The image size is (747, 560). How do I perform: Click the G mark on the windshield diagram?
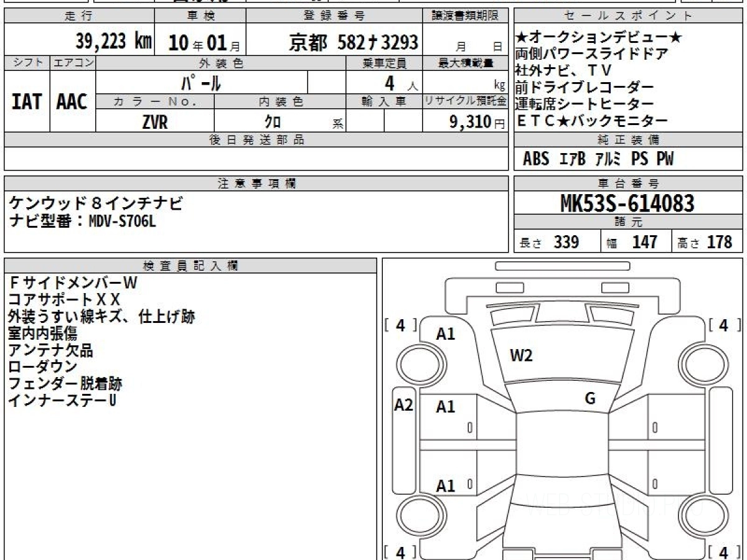(x=590, y=399)
